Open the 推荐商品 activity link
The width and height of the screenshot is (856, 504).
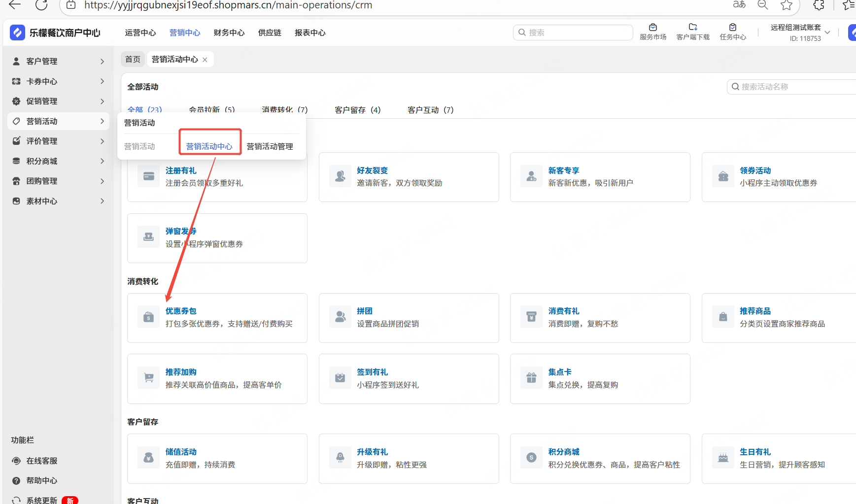755,311
